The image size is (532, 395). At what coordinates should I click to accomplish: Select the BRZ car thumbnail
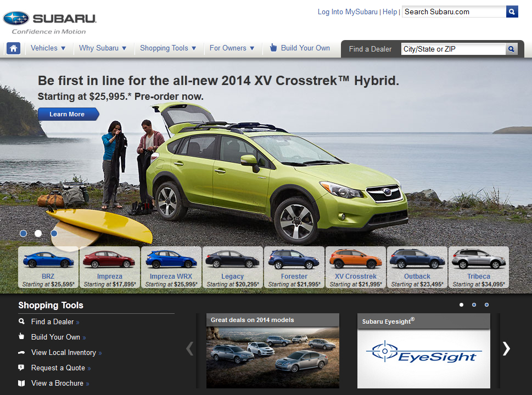point(48,267)
